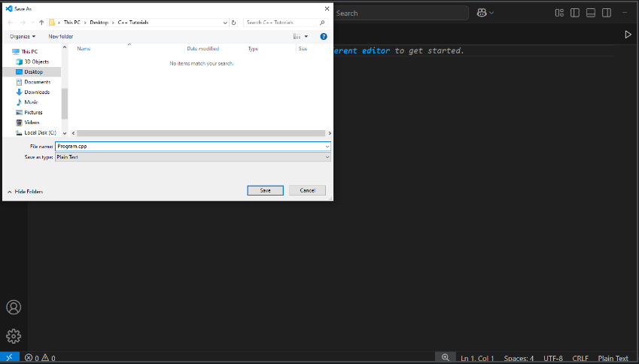Click navigation pane scroll up arrow
This screenshot has width=639, height=364.
tap(65, 47)
